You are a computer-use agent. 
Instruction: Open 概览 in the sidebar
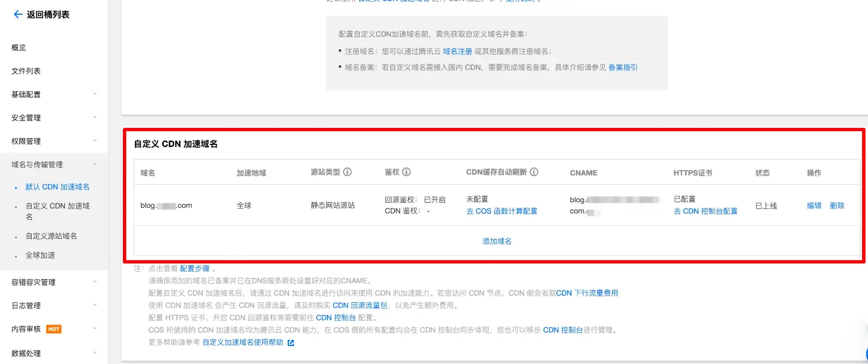[19, 48]
